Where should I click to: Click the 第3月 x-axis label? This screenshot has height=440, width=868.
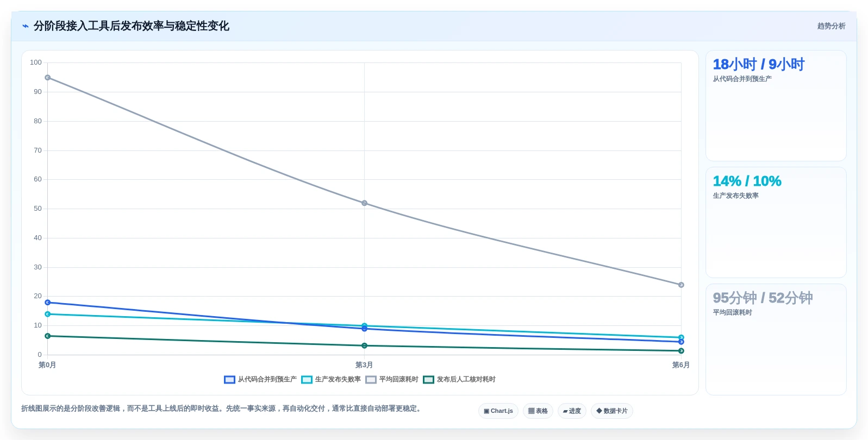pos(364,365)
